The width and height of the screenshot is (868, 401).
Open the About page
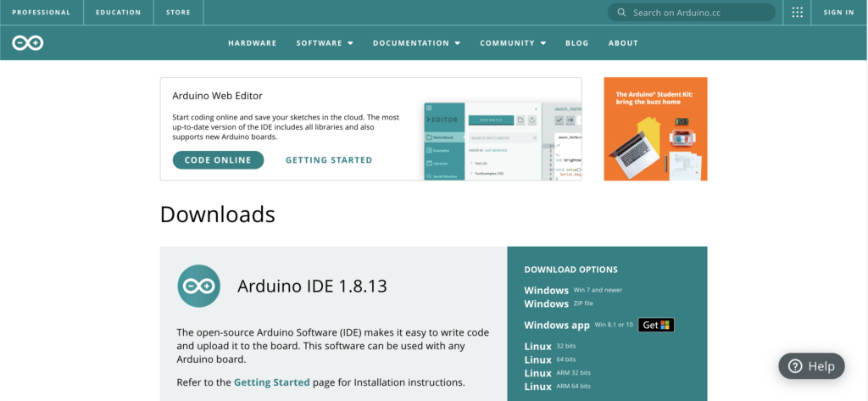[x=623, y=43]
